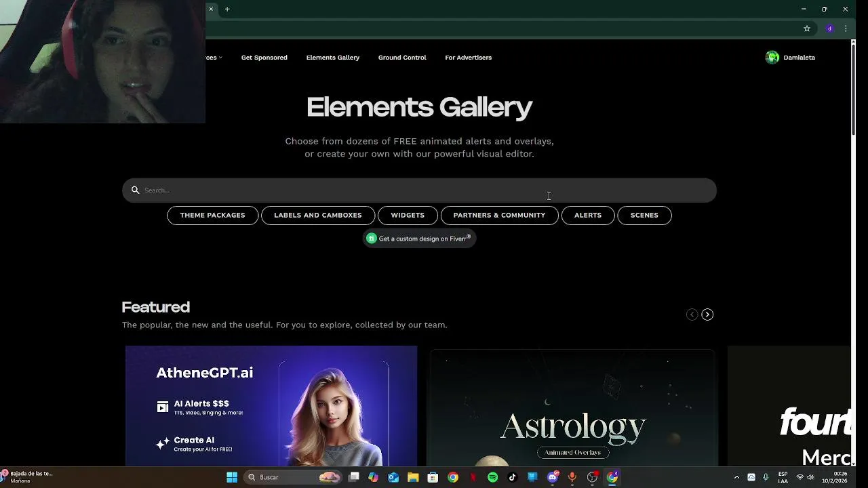Filter by Alerts

[588, 216]
